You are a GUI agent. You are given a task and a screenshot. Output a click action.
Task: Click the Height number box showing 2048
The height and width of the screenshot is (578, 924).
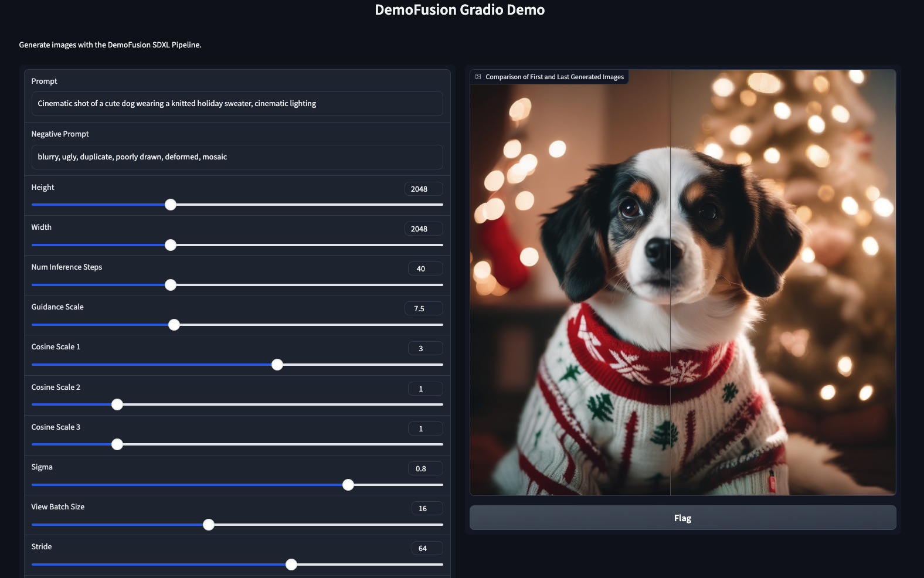click(x=423, y=189)
